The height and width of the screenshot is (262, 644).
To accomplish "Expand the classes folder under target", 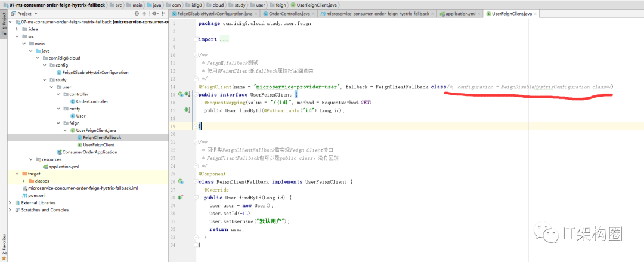I will [x=24, y=181].
